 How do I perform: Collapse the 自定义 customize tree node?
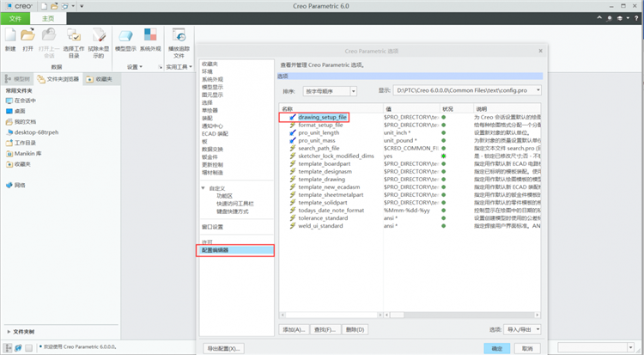(203, 188)
